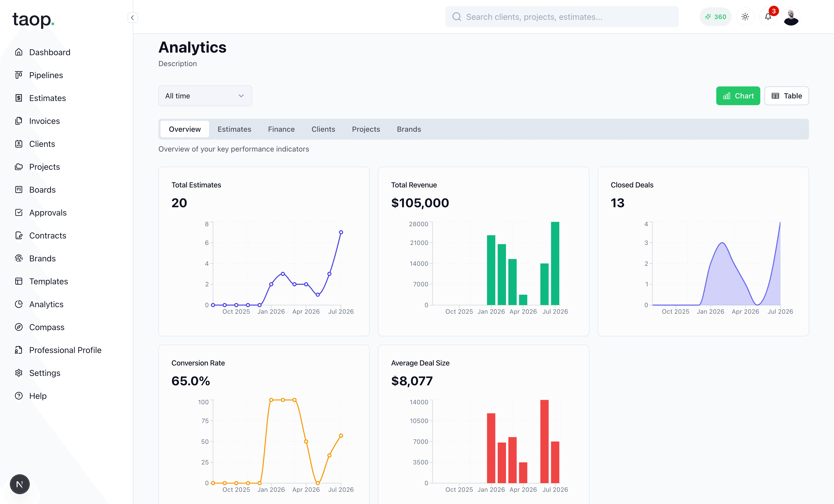Click the Analytics page heading
This screenshot has width=834, height=504.
pyautogui.click(x=192, y=47)
